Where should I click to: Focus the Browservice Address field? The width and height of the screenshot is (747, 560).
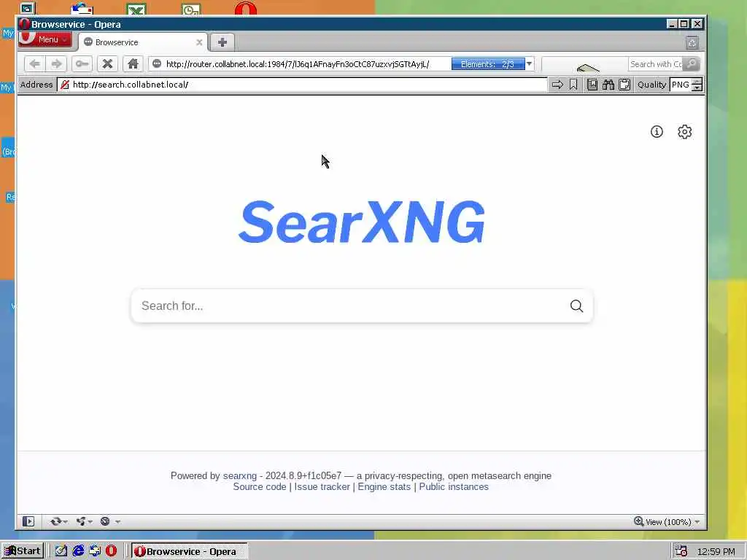[303, 85]
